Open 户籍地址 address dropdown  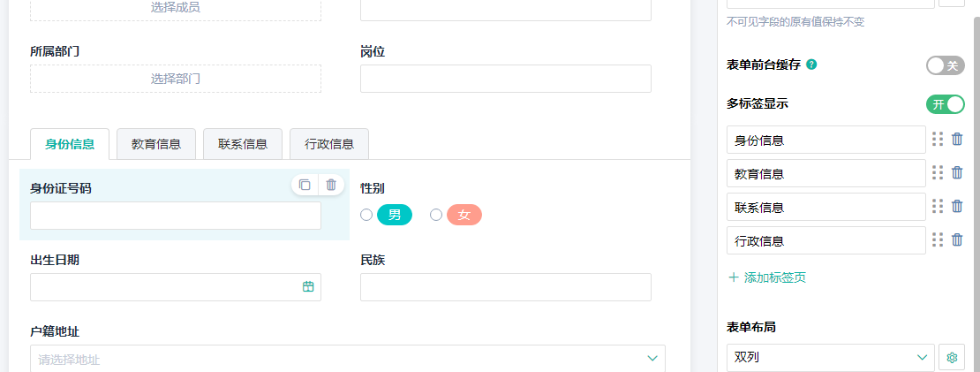347,359
